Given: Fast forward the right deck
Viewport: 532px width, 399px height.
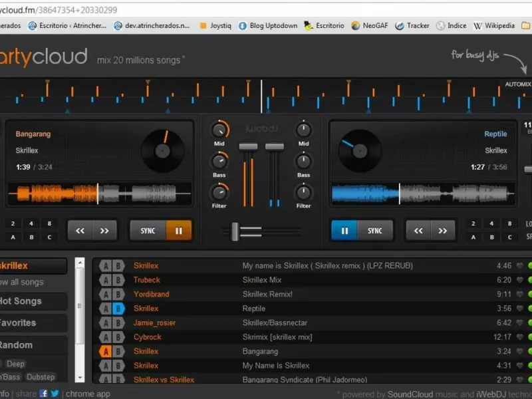Looking at the screenshot, I should 443,231.
